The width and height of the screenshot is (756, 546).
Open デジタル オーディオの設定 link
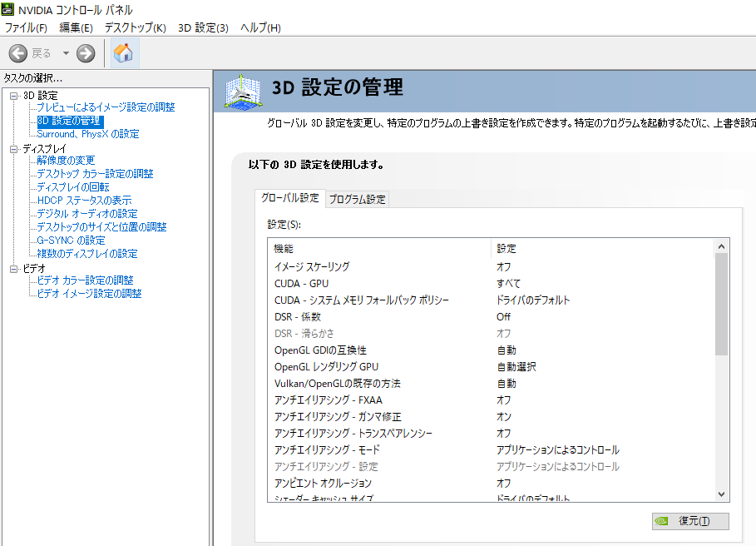pyautogui.click(x=87, y=214)
